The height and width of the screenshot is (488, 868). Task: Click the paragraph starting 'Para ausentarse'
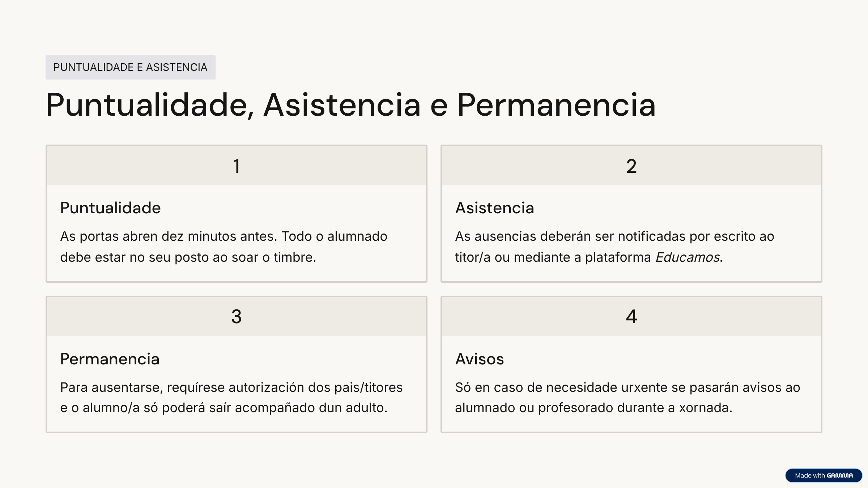pos(231,397)
